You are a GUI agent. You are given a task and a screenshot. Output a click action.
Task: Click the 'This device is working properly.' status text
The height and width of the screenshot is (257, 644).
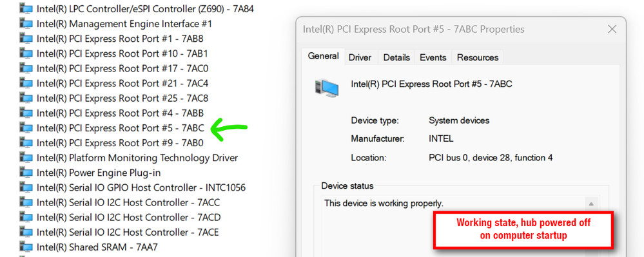(x=384, y=204)
